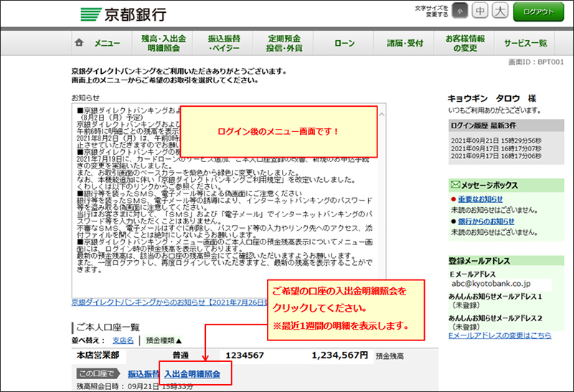Viewport: 574px width, 392px height.
Task: Click the balance 1,234,567円
Action: tap(339, 355)
